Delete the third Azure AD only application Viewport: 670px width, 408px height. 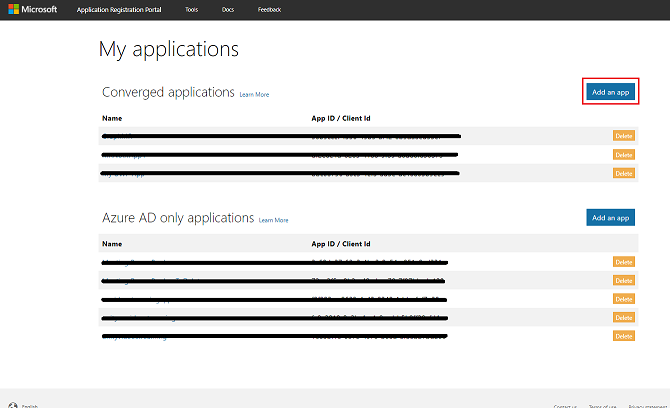coord(624,299)
